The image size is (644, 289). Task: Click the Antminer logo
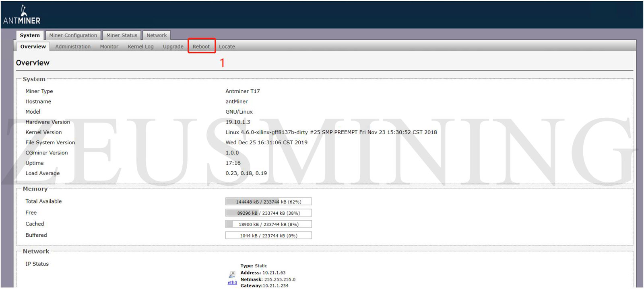click(x=22, y=15)
